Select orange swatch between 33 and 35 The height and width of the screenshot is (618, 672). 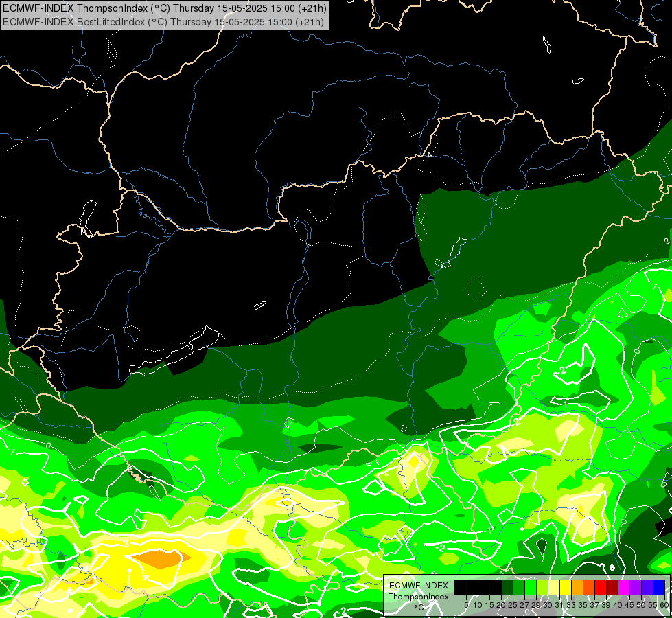point(577,588)
